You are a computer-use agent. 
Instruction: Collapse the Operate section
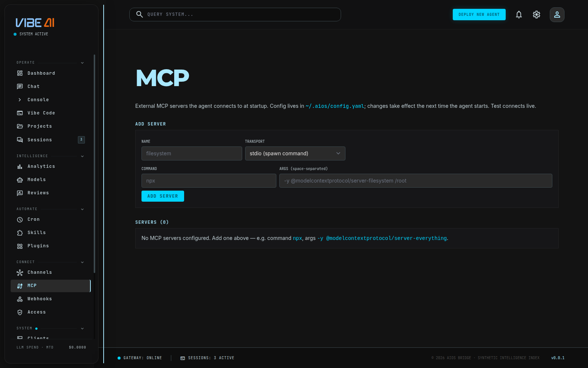(82, 63)
